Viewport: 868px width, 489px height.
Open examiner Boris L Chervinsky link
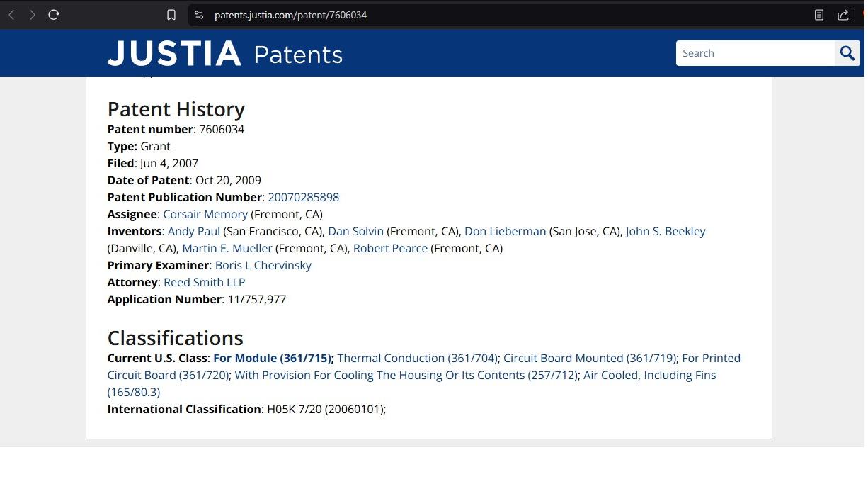[x=263, y=265]
